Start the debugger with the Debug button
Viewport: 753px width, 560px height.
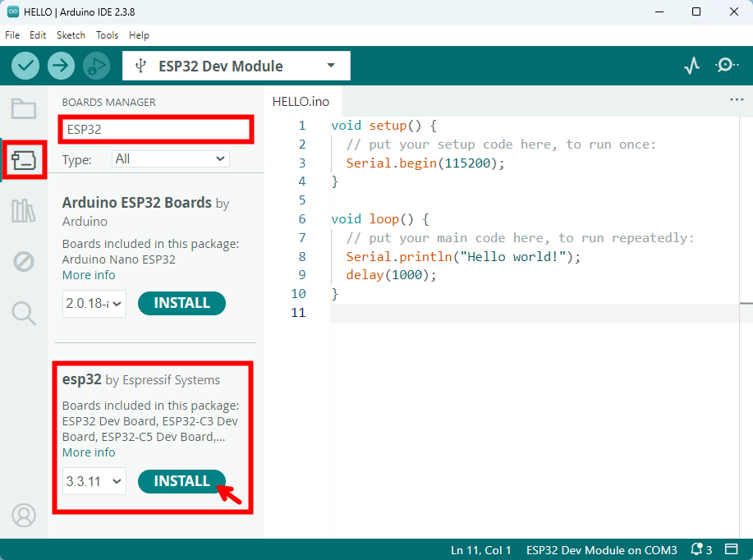click(x=97, y=66)
